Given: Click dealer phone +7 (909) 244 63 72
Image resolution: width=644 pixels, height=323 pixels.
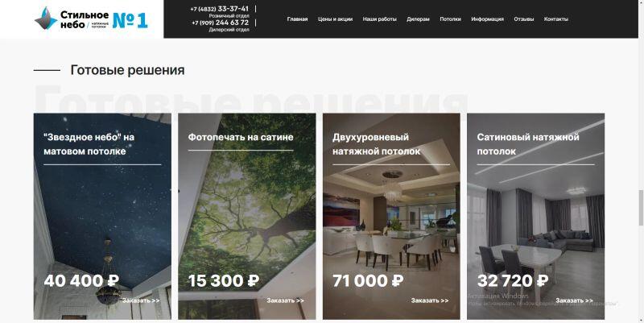Looking at the screenshot, I should tap(220, 23).
